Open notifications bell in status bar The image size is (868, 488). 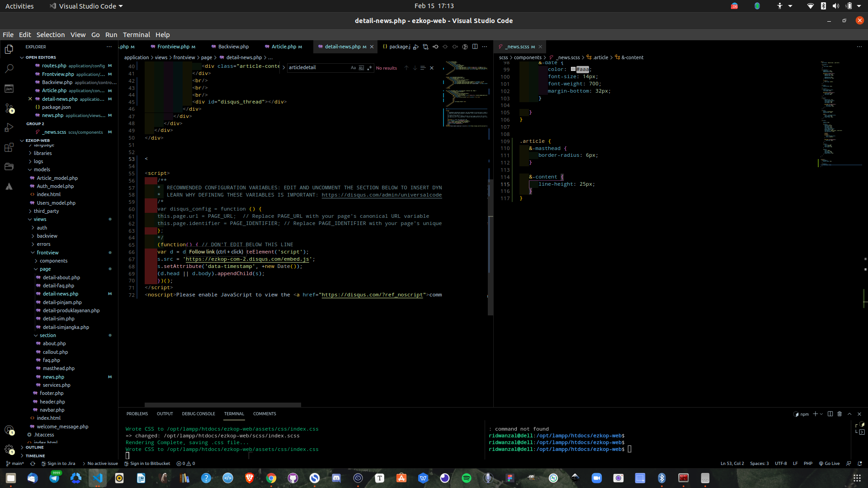click(x=859, y=464)
